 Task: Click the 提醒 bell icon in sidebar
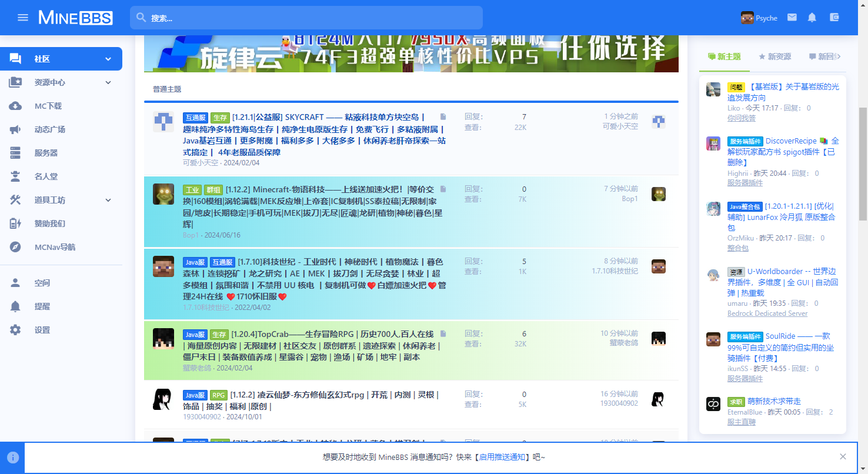click(15, 306)
